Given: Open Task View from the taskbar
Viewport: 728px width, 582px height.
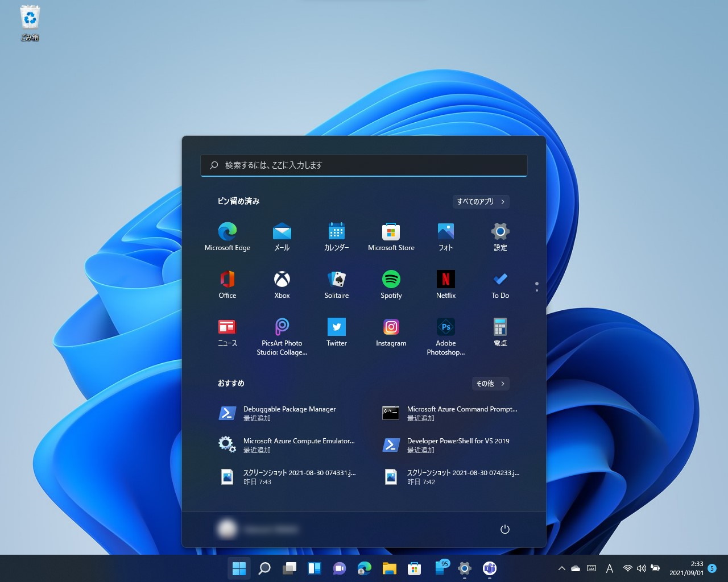Looking at the screenshot, I should pyautogui.click(x=289, y=568).
